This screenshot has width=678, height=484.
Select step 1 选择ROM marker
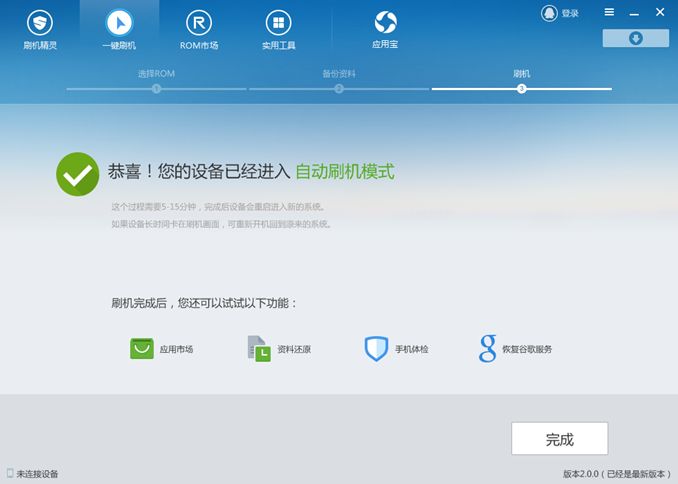[157, 89]
